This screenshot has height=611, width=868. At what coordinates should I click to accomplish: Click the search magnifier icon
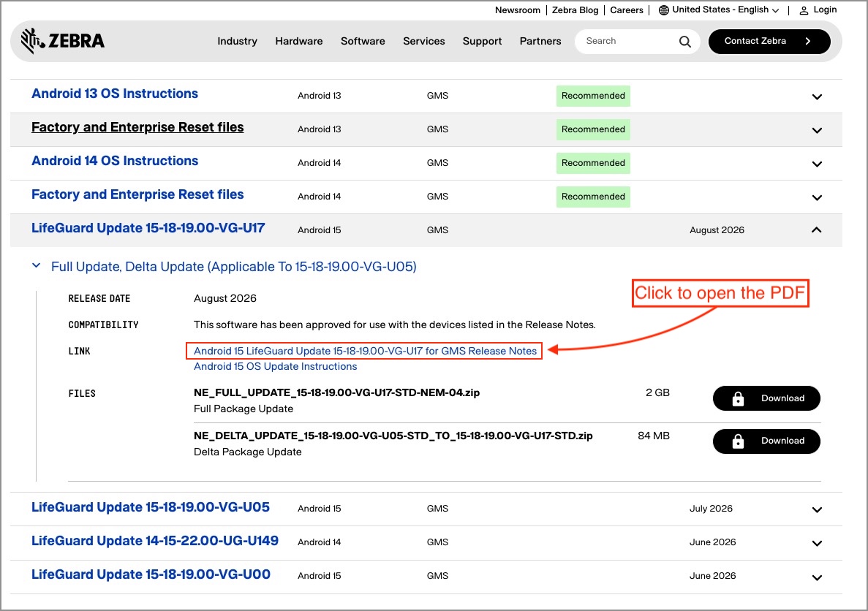[684, 42]
